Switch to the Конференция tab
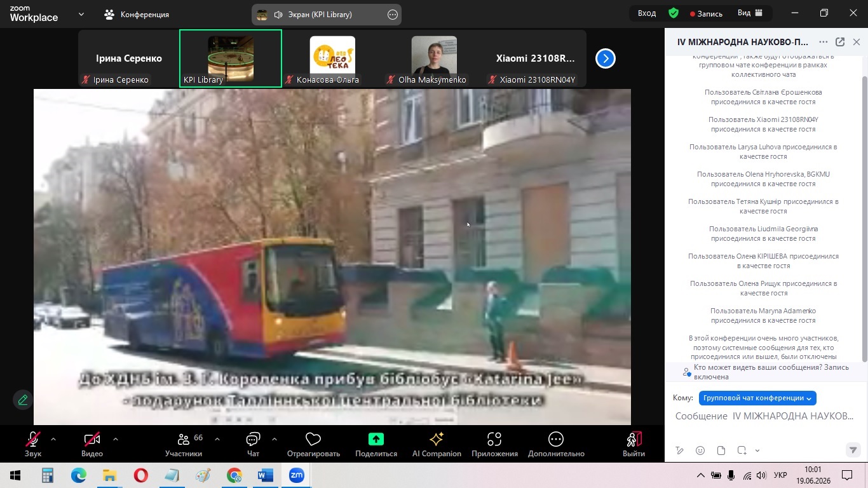Screen dimensions: 868x488 (137, 14)
